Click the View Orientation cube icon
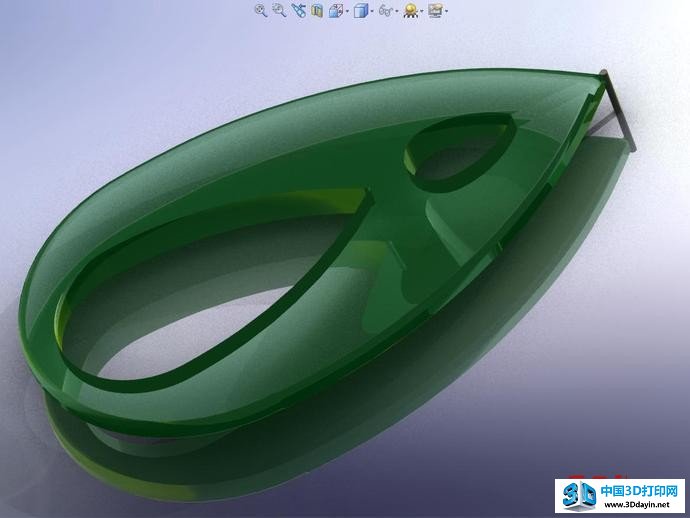The image size is (690, 518). click(x=336, y=10)
